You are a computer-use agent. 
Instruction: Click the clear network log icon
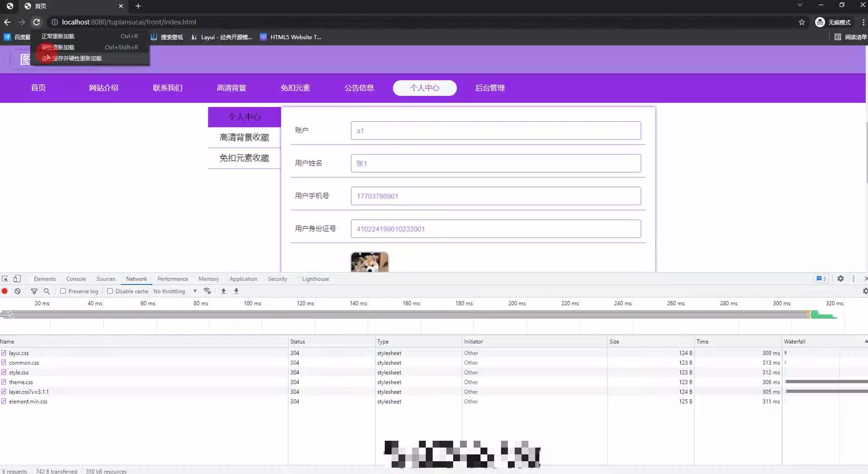[18, 291]
